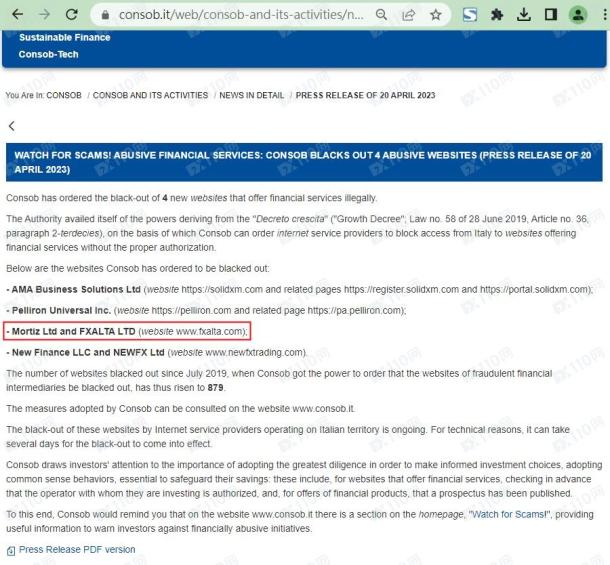This screenshot has height=565, width=610.
Task: Click the www.fxalta.com website text
Action: point(210,332)
